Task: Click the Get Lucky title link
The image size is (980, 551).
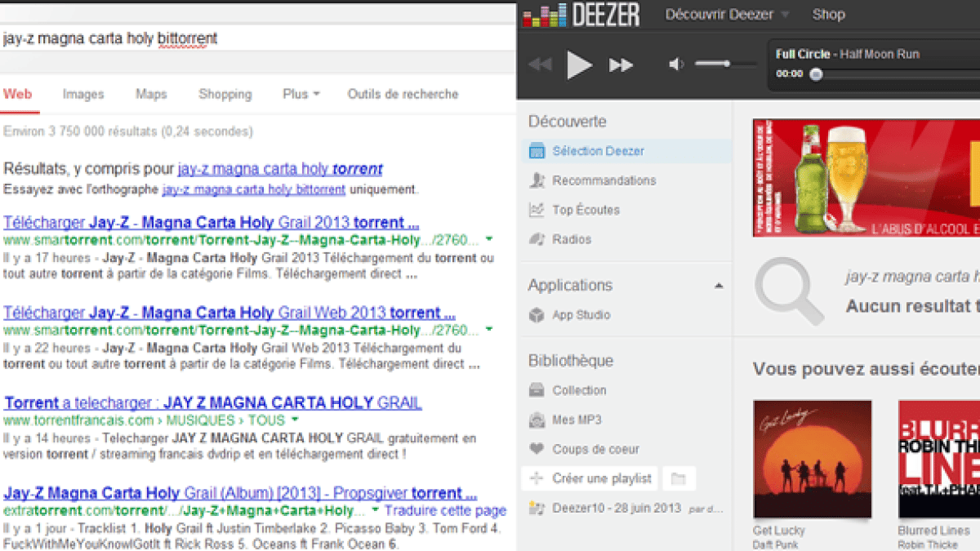Action: tap(779, 531)
